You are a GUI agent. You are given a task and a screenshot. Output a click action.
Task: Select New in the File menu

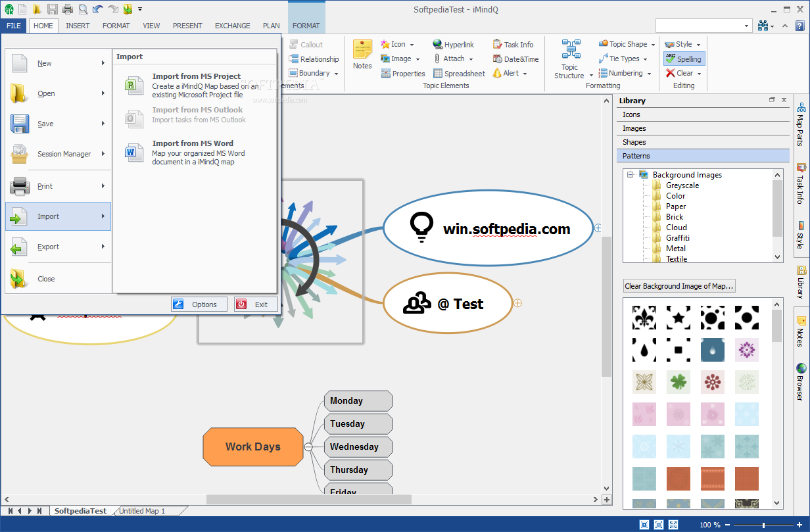[x=58, y=63]
